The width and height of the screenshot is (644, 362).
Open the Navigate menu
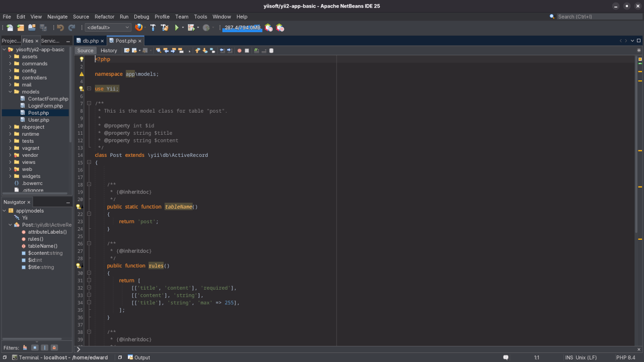[57, 17]
